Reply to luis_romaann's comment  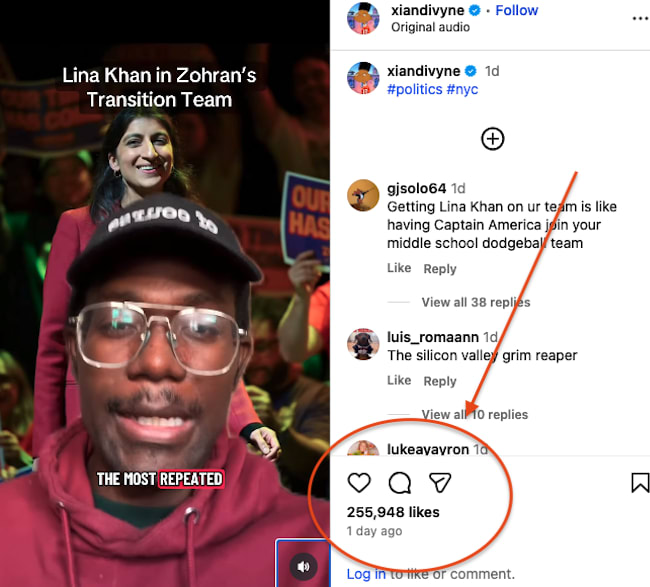440,381
